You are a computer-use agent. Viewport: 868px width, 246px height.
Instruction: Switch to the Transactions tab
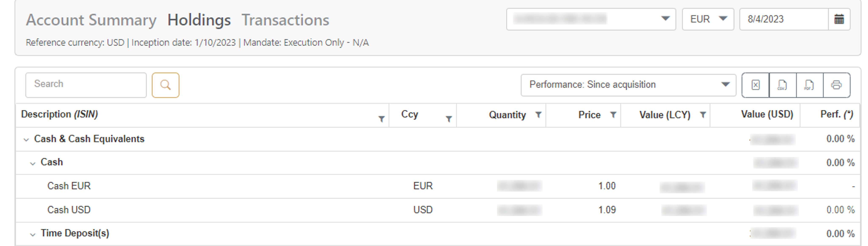tap(285, 20)
